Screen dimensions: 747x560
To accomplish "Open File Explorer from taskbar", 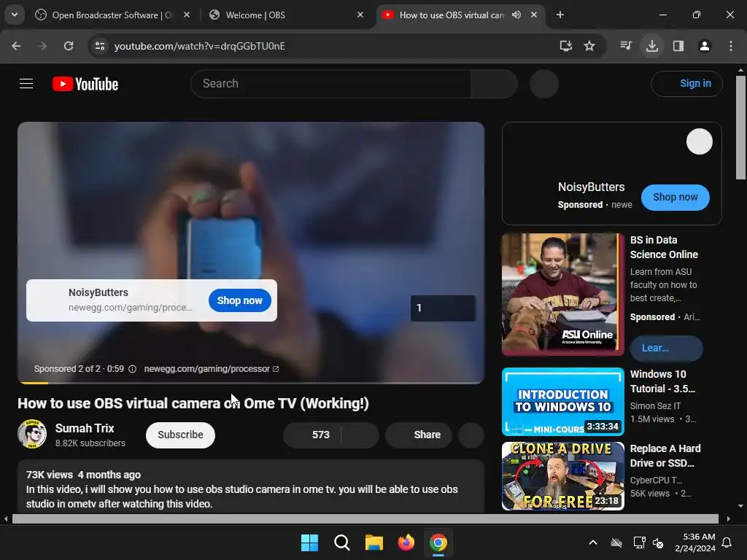I will pos(374,542).
